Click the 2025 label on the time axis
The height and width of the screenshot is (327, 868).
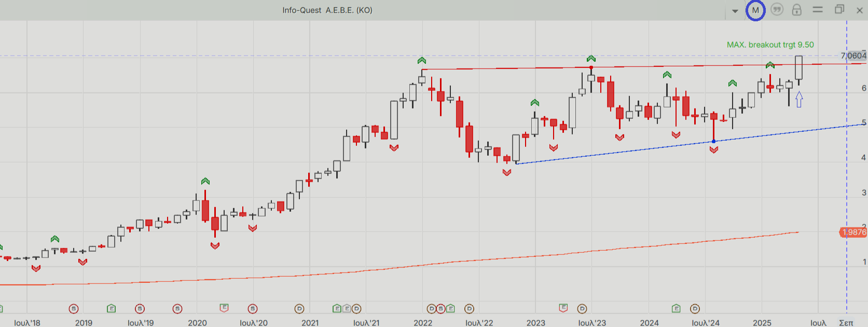point(762,323)
